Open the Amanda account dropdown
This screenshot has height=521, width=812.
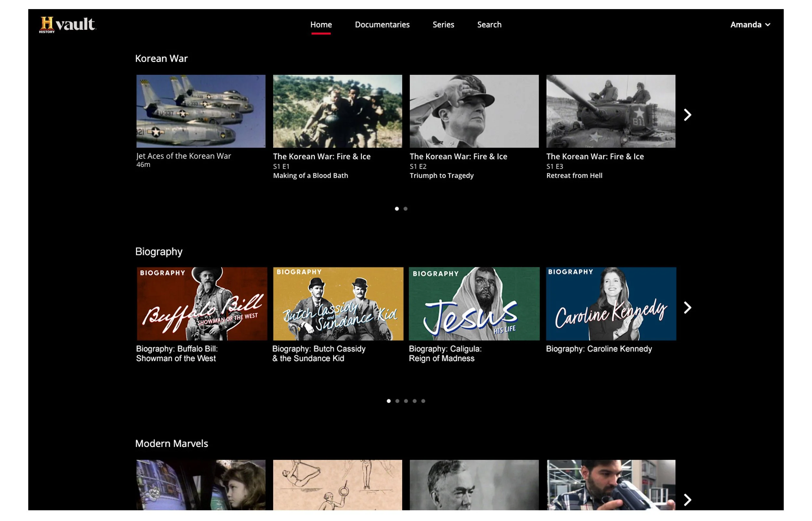pos(749,25)
